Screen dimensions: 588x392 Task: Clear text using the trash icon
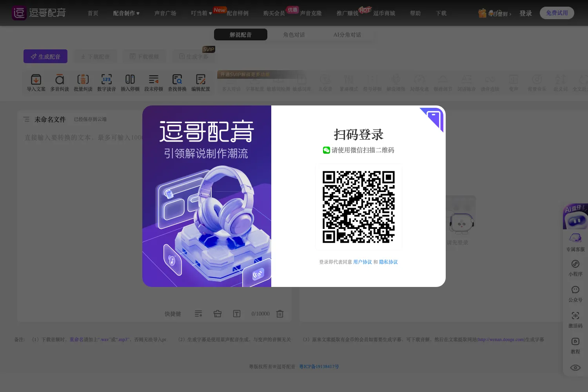(x=280, y=314)
